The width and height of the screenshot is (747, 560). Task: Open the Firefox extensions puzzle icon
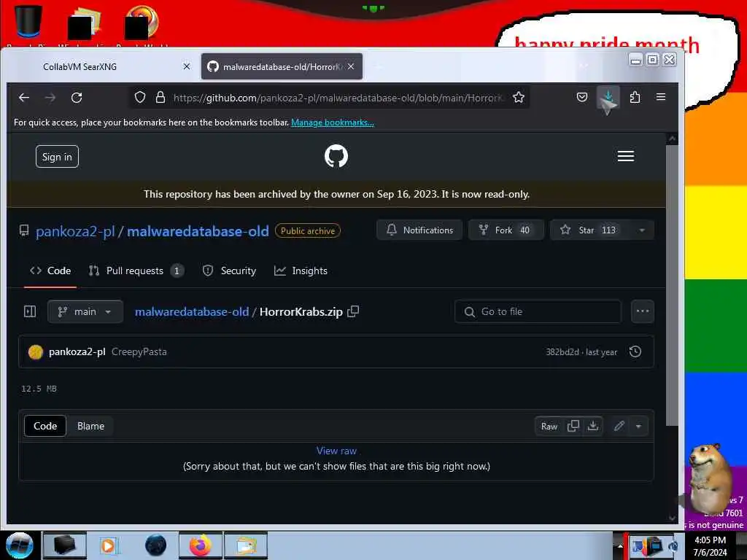coord(635,98)
